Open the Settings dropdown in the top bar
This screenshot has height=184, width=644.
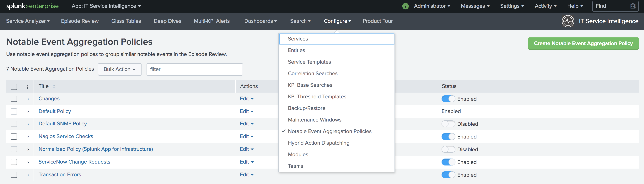tap(512, 6)
